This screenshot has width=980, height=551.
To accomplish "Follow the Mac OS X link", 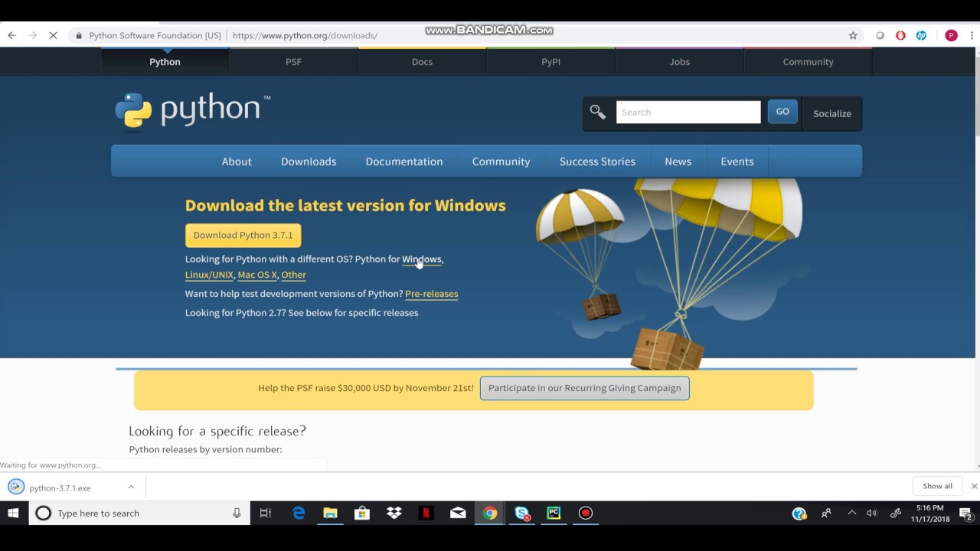I will (x=257, y=275).
